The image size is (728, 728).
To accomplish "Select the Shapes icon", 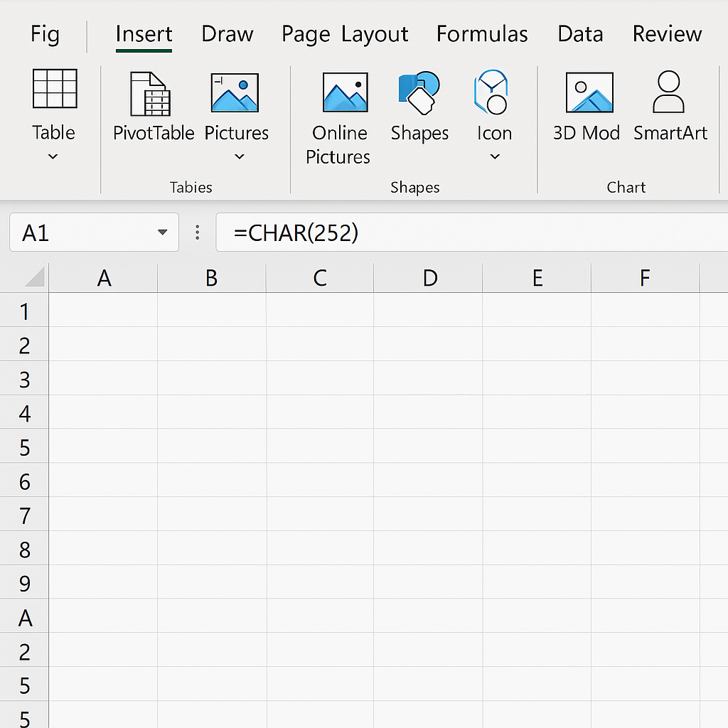I will (419, 93).
